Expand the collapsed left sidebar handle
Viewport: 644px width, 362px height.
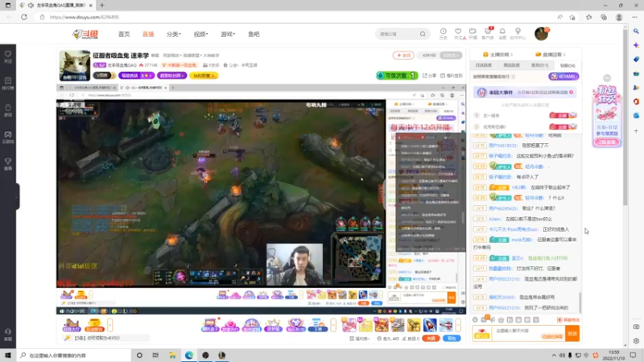click(x=17, y=197)
